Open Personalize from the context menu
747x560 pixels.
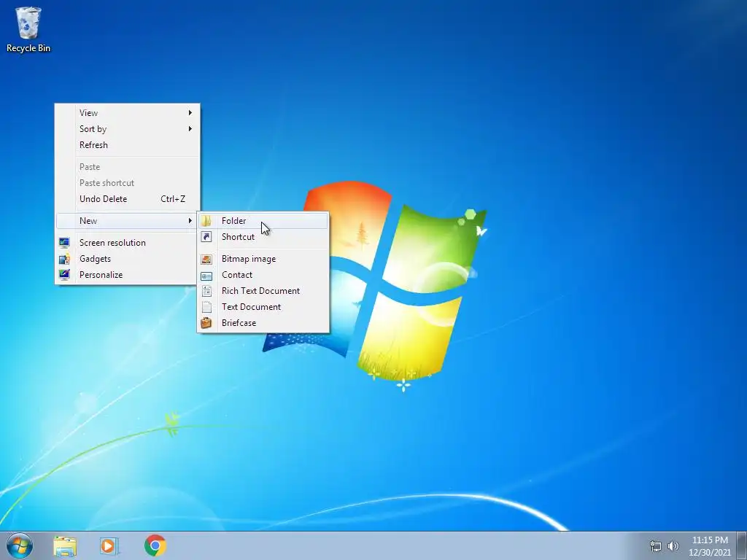(127, 275)
